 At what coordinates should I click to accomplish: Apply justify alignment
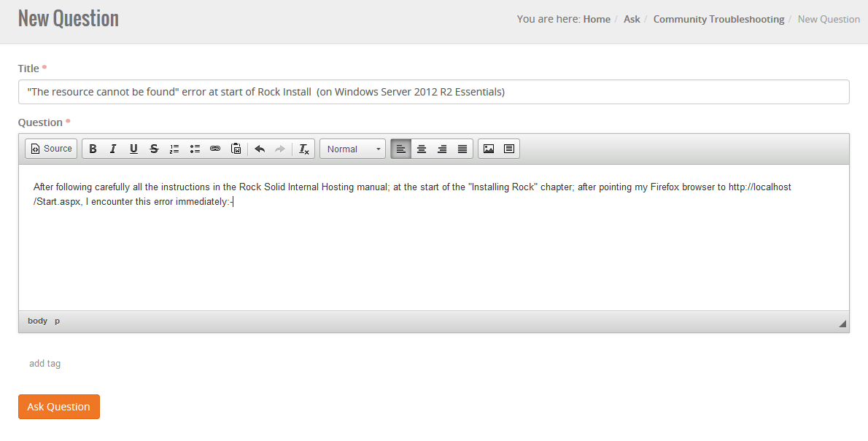tap(462, 149)
